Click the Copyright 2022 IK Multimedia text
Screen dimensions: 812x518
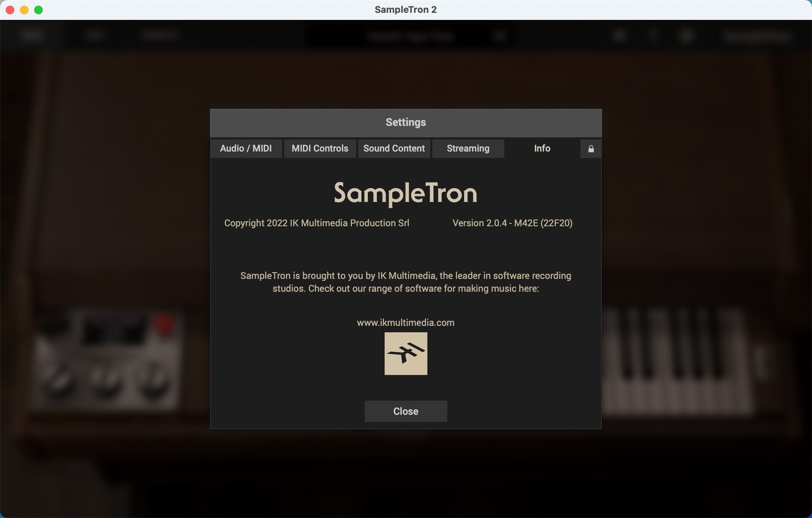point(316,223)
